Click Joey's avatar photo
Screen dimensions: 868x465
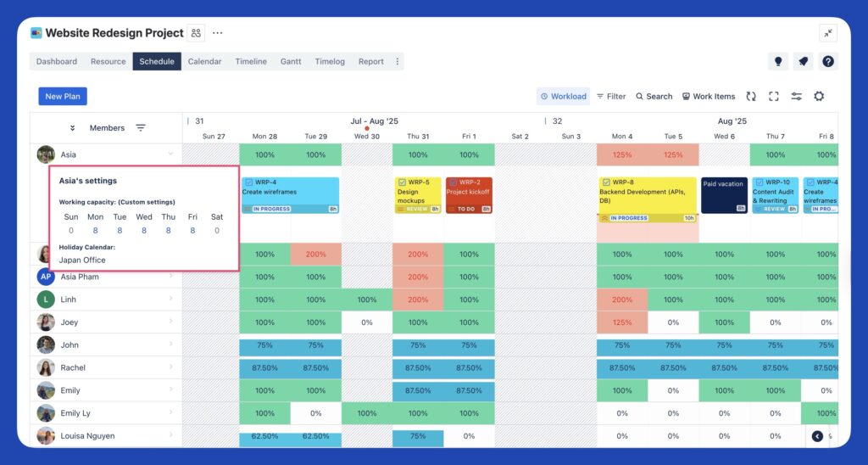tap(46, 322)
